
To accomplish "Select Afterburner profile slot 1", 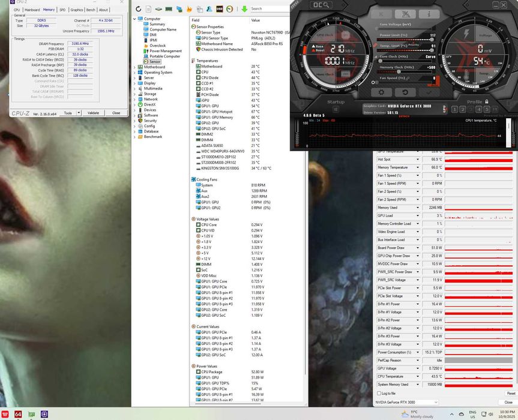I will tap(455, 109).
